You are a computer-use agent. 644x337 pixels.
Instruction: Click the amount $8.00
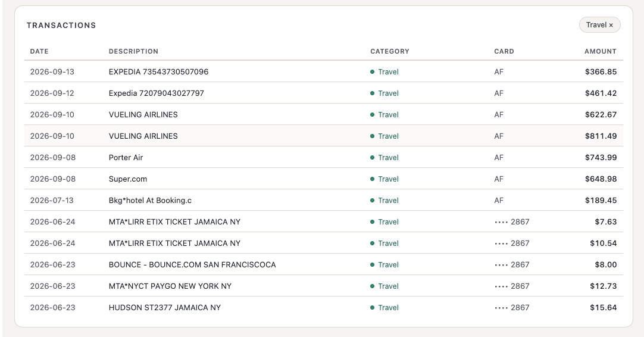(x=606, y=265)
